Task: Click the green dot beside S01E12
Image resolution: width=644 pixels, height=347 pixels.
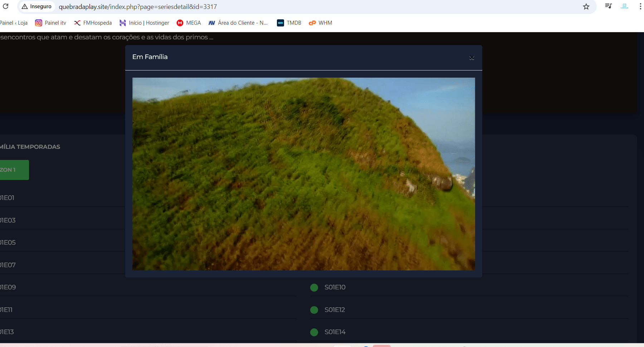Action: point(314,310)
